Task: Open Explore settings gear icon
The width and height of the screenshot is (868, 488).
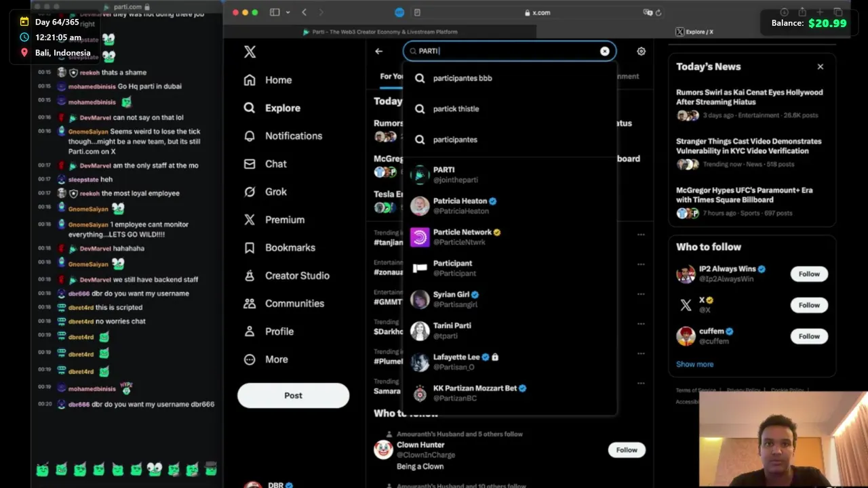Action: (x=641, y=51)
